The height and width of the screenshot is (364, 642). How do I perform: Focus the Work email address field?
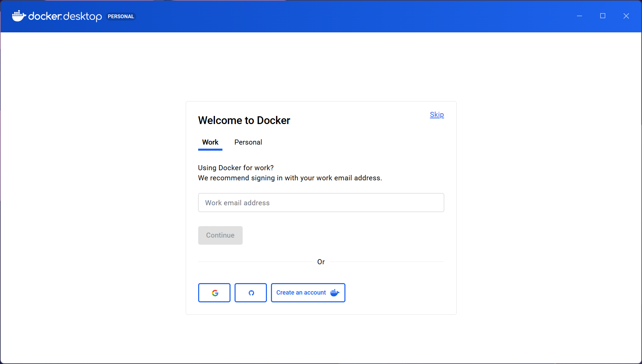(x=321, y=203)
